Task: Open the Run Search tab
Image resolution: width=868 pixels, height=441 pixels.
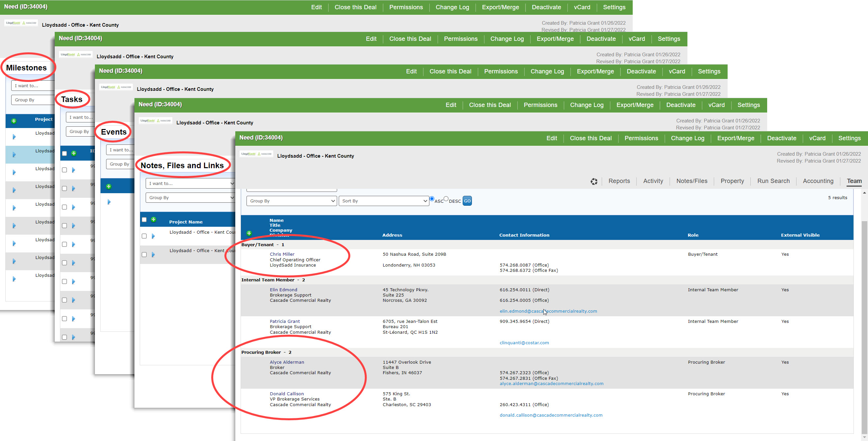Action: pyautogui.click(x=773, y=181)
